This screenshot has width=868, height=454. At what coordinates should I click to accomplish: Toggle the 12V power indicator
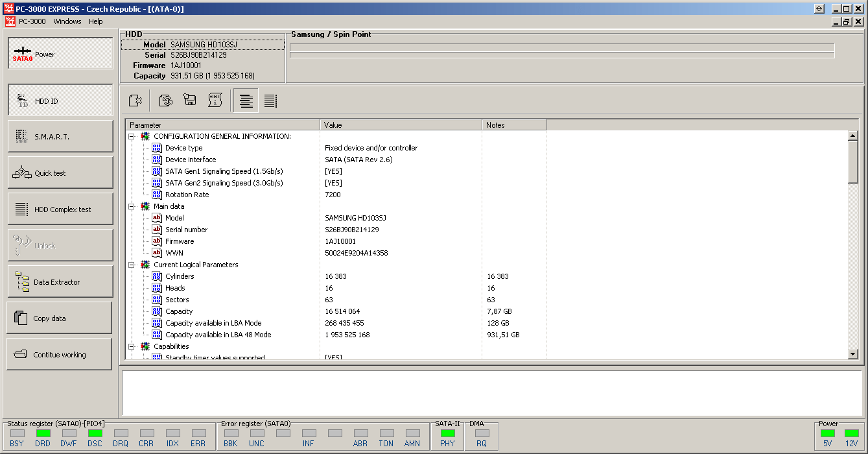click(x=851, y=433)
